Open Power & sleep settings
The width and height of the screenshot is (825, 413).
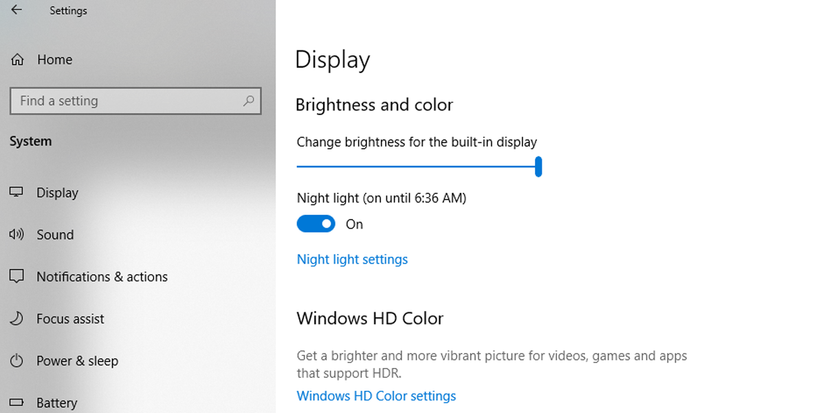pyautogui.click(x=77, y=361)
